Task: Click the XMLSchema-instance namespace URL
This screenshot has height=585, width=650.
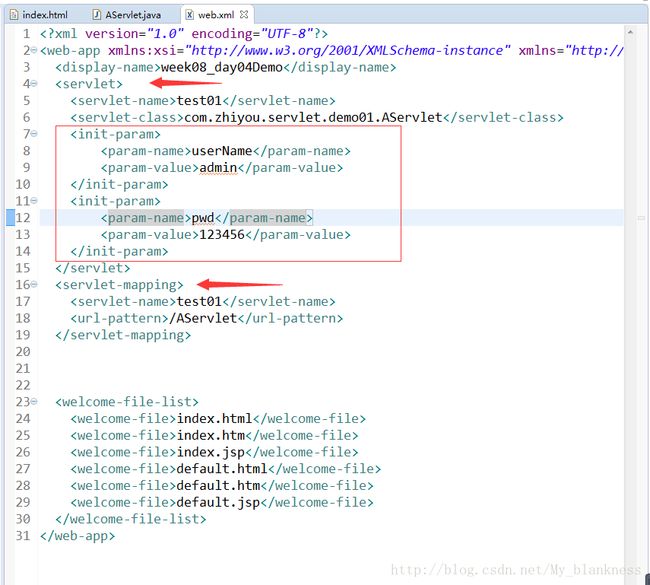Action: (347, 50)
